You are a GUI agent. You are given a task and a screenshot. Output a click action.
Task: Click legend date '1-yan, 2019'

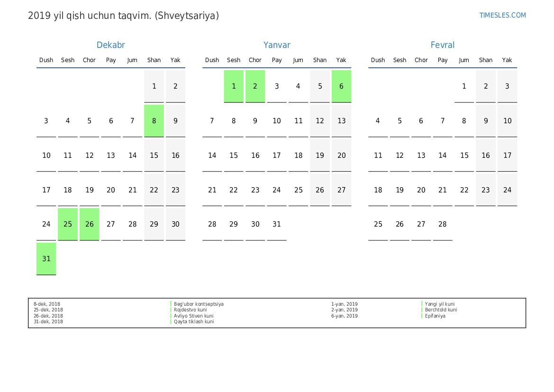345,304
